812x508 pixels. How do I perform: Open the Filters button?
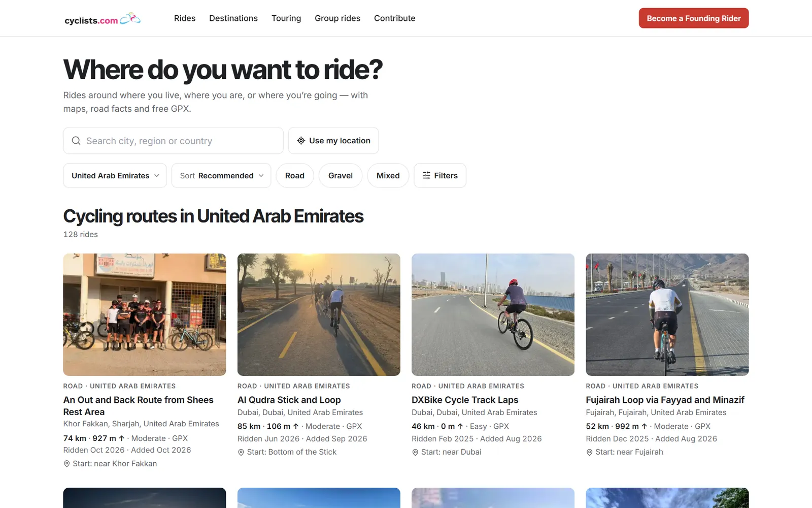point(440,175)
